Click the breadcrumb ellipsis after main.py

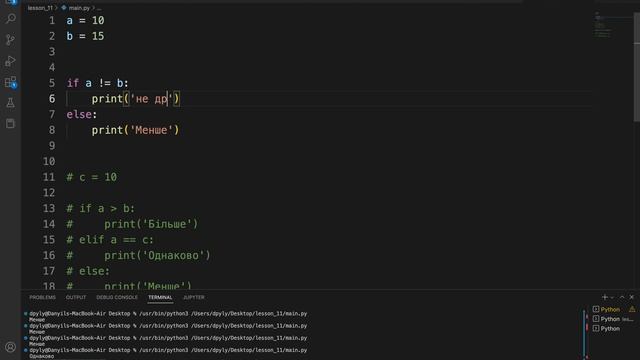[x=99, y=8]
